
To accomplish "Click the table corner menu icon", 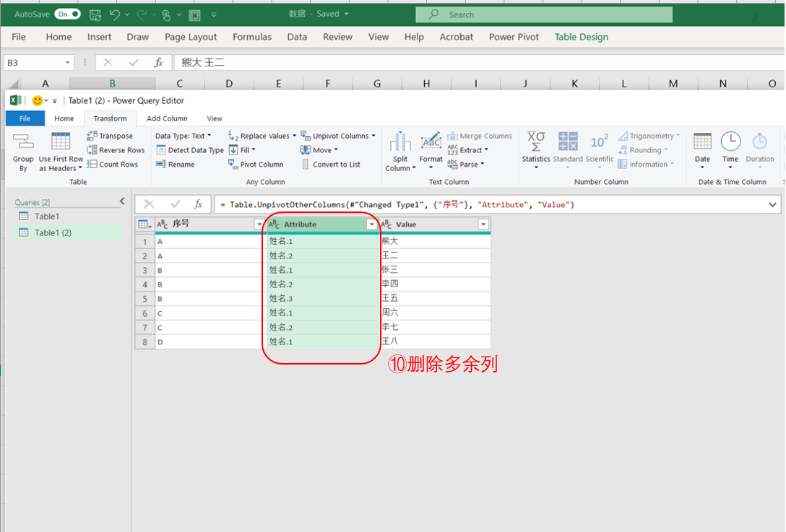I will pos(144,224).
